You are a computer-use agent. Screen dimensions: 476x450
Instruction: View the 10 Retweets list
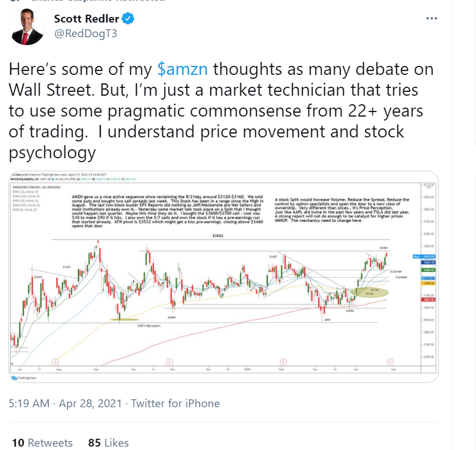click(x=42, y=443)
